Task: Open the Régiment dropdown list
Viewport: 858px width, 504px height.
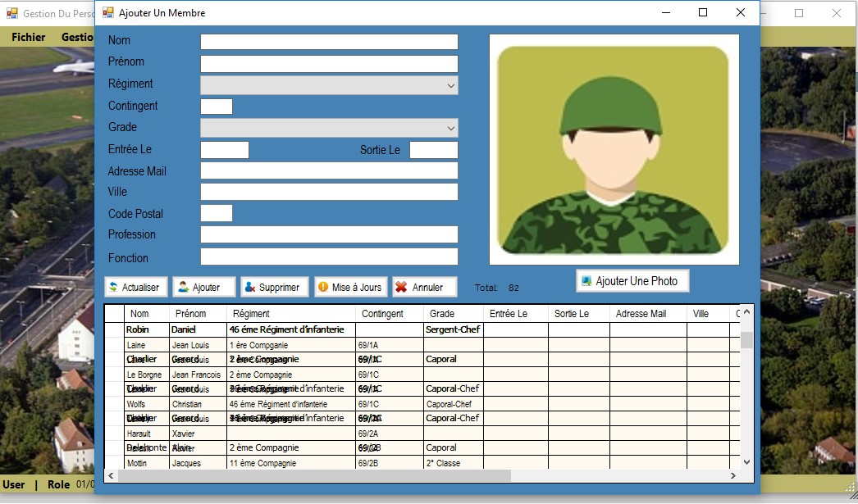Action: click(329, 85)
